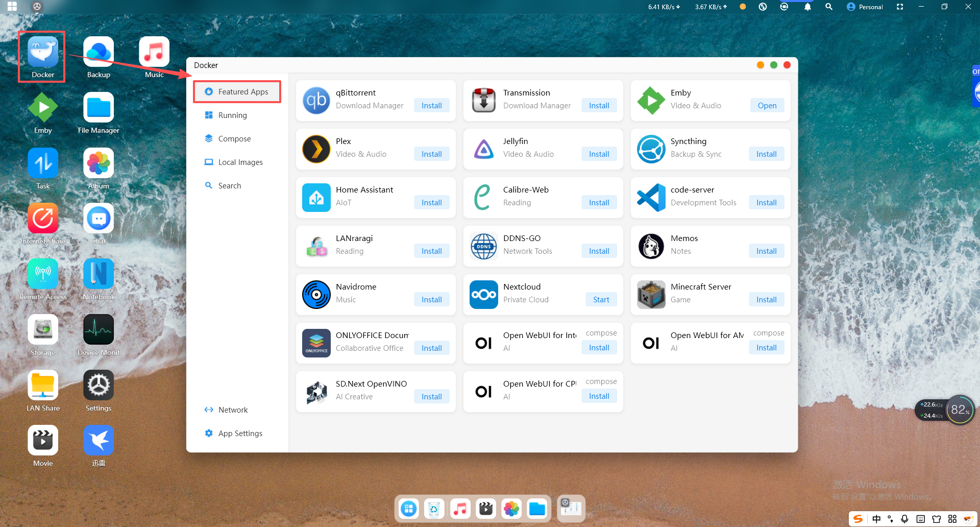
Task: Install Syncthing
Action: [x=767, y=154]
